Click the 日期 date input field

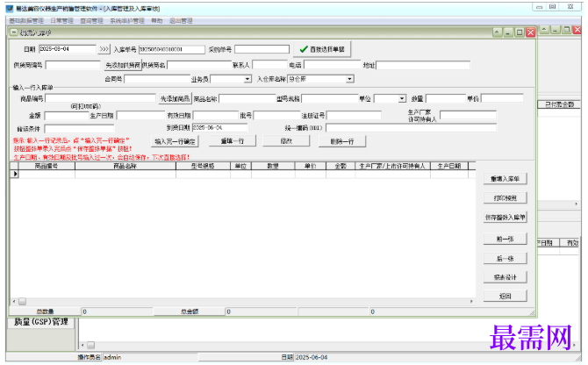pyautogui.click(x=68, y=49)
